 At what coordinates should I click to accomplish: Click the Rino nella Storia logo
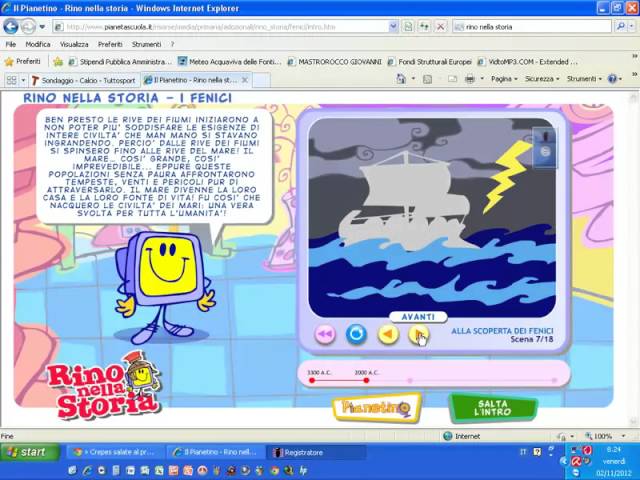tap(105, 386)
